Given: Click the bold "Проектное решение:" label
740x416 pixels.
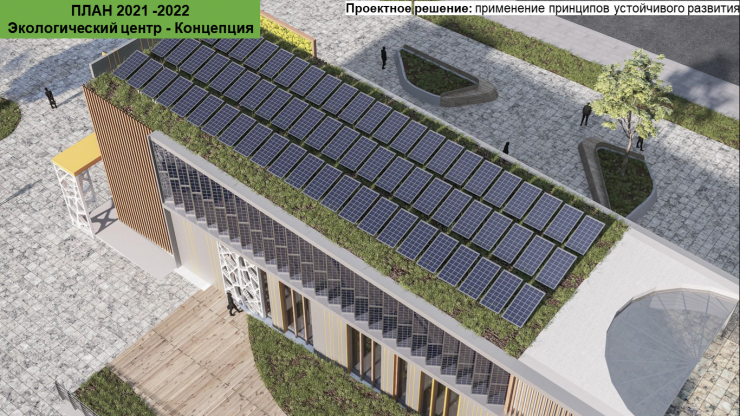Looking at the screenshot, I should [408, 8].
